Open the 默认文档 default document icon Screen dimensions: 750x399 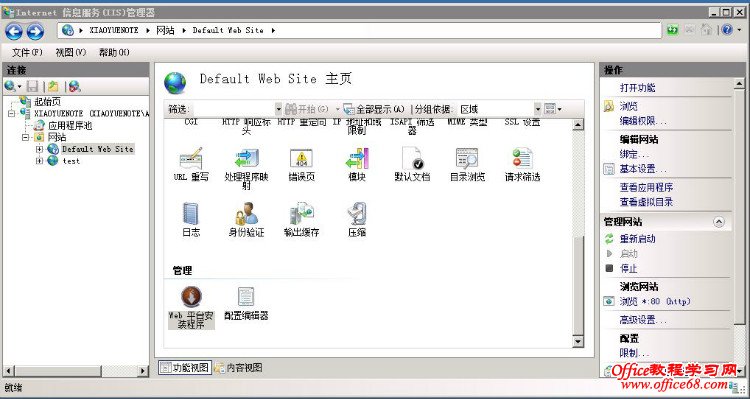pos(412,158)
